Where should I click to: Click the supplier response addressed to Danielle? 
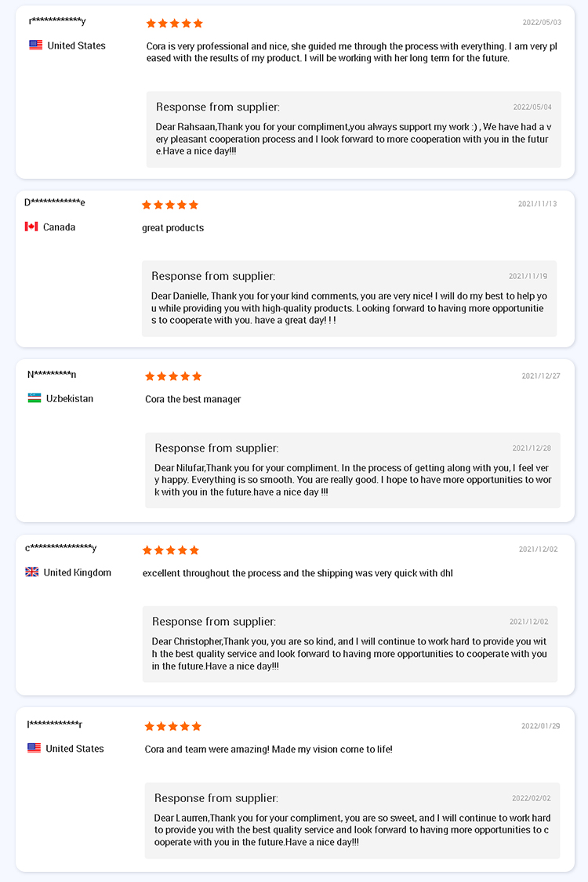click(349, 299)
